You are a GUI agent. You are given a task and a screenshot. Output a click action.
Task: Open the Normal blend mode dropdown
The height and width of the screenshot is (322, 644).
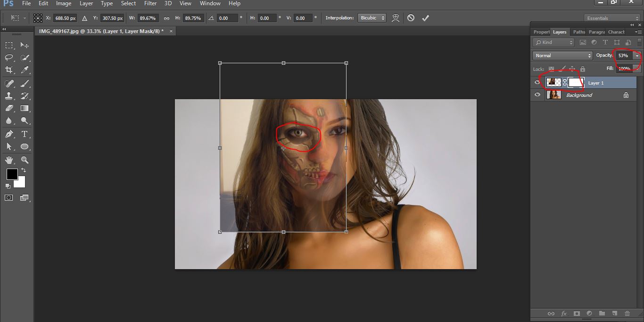562,55
